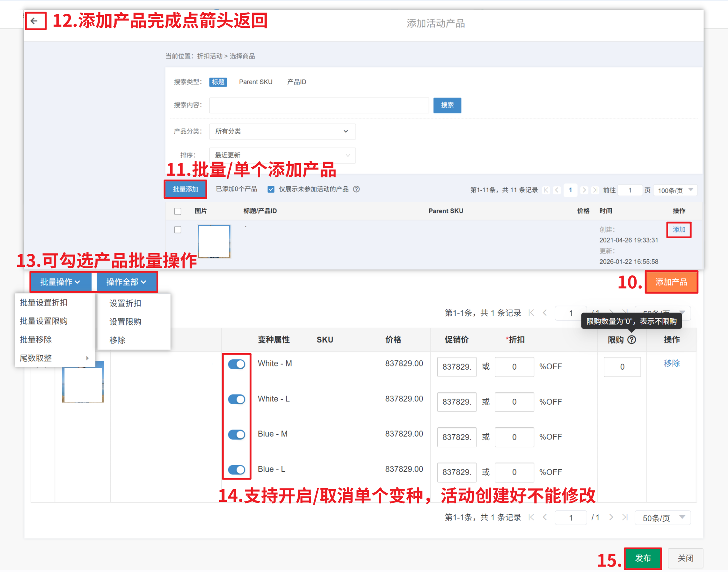Click the 搜索内容 text input field
The width and height of the screenshot is (728, 572).
[x=319, y=105]
